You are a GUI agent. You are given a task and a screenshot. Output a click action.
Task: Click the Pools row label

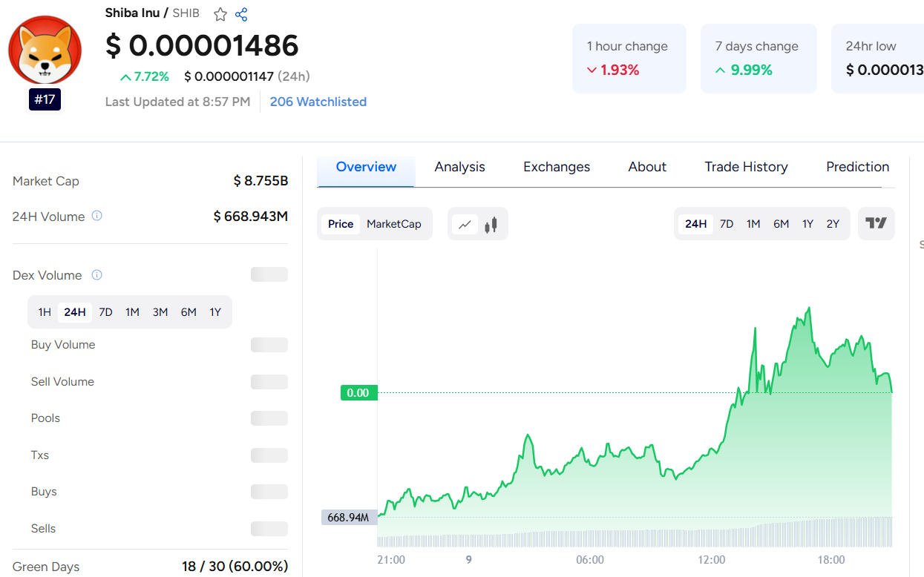point(45,418)
